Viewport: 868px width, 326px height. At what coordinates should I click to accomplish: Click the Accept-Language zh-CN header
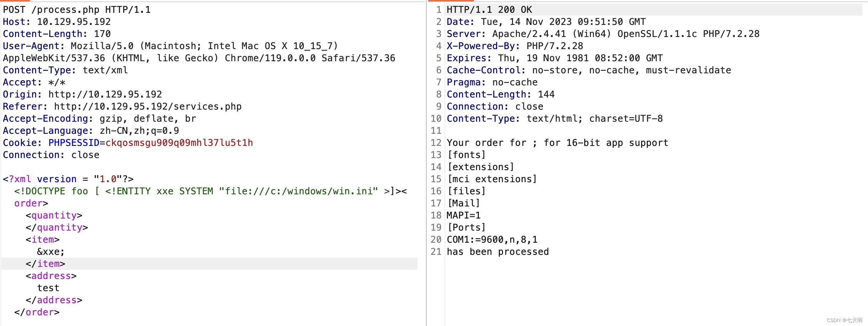[91, 131]
